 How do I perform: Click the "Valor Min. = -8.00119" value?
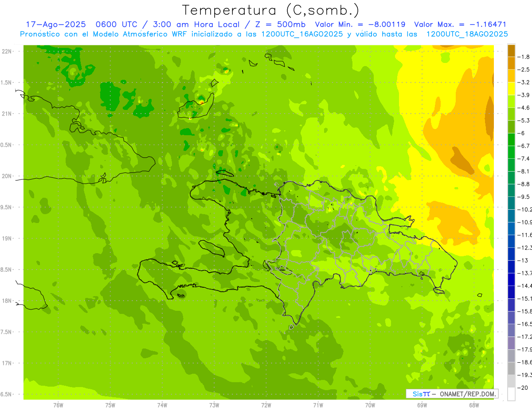360,24
